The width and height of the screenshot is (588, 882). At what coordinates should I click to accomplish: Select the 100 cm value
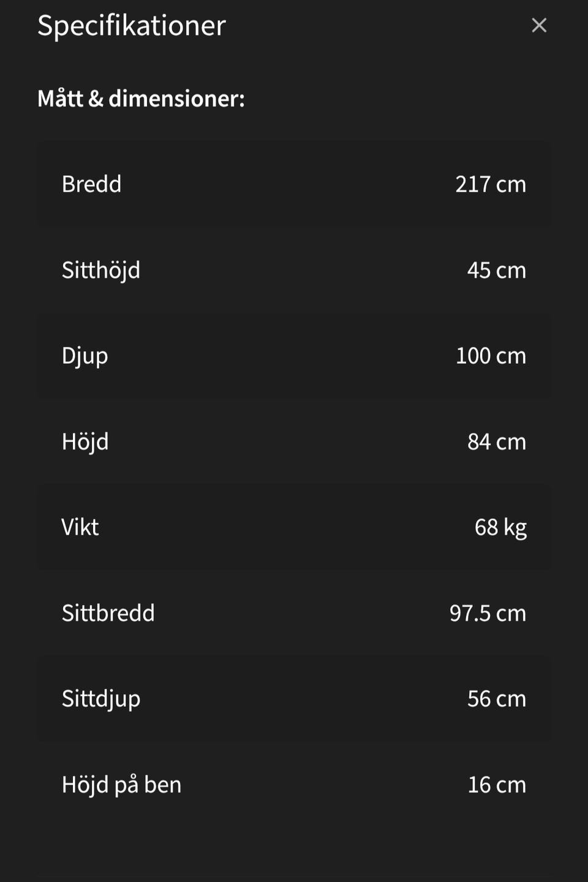click(491, 356)
